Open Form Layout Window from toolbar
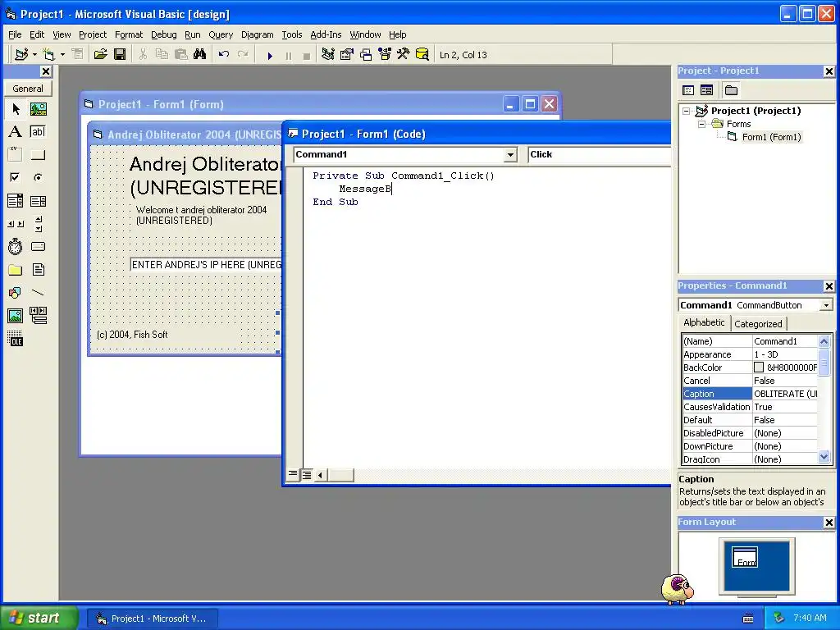 coord(366,54)
